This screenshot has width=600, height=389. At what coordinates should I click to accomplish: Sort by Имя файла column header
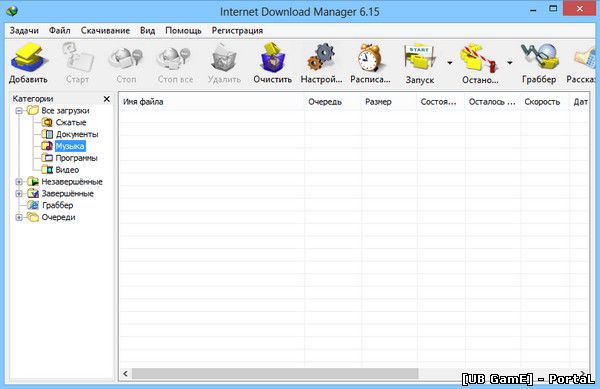click(x=212, y=102)
